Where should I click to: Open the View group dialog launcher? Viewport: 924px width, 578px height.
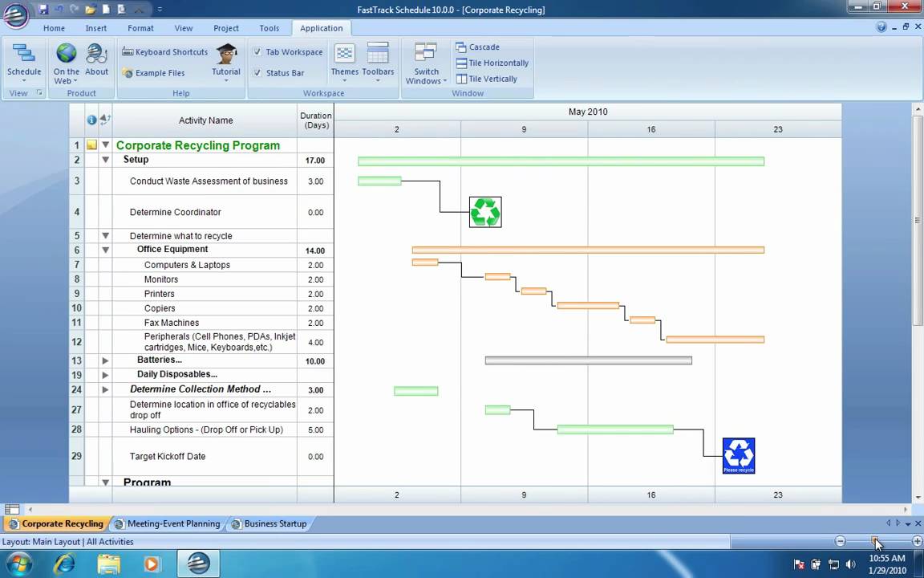pyautogui.click(x=39, y=92)
